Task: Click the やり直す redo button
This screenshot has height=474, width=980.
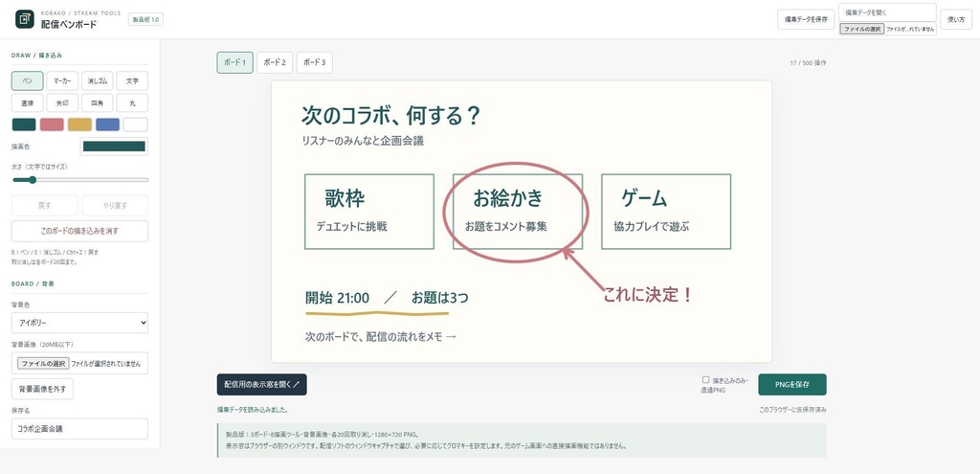Action: coord(115,205)
